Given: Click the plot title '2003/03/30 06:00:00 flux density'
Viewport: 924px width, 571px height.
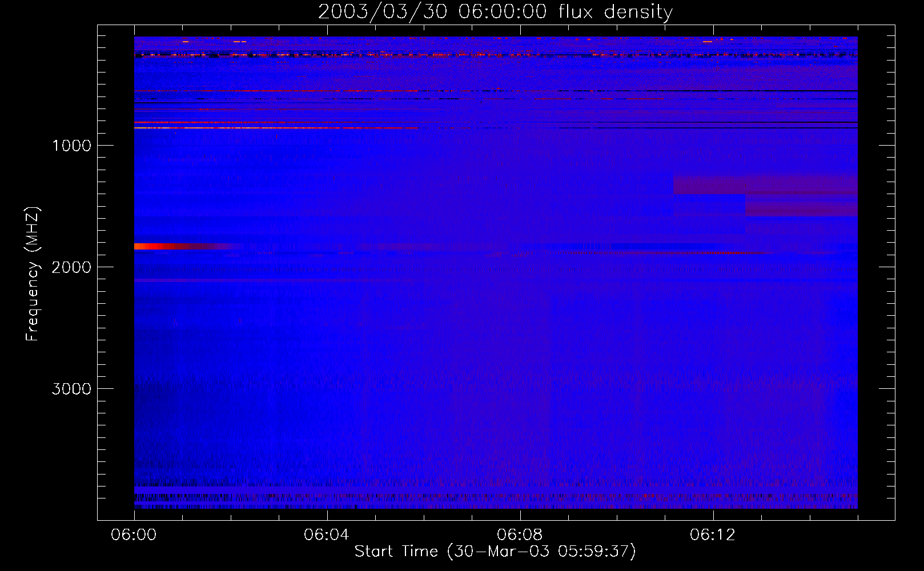Looking at the screenshot, I should click(495, 11).
